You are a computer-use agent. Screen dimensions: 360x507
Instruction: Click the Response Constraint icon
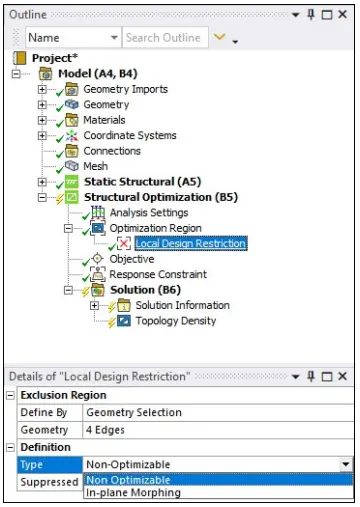(98, 274)
